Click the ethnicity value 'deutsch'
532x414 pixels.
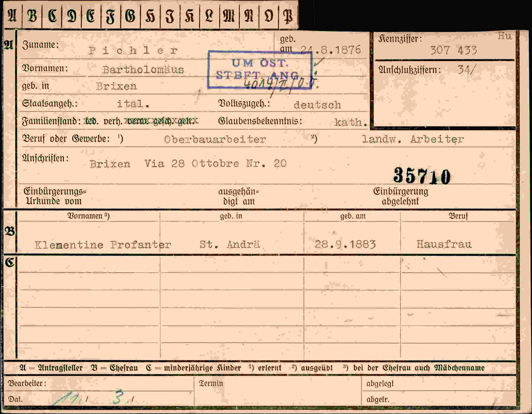tap(317, 105)
